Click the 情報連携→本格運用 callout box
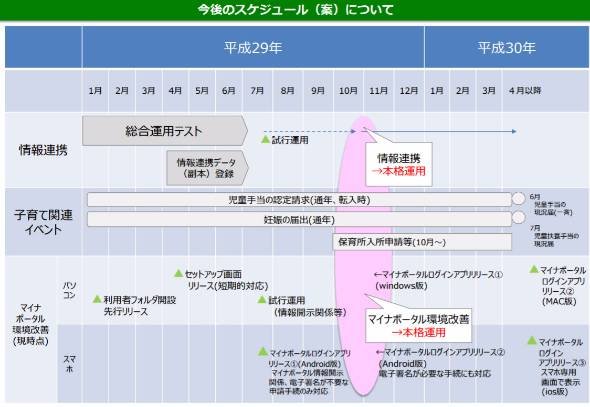Screen dimensions: 590x407 pyautogui.click(x=399, y=164)
